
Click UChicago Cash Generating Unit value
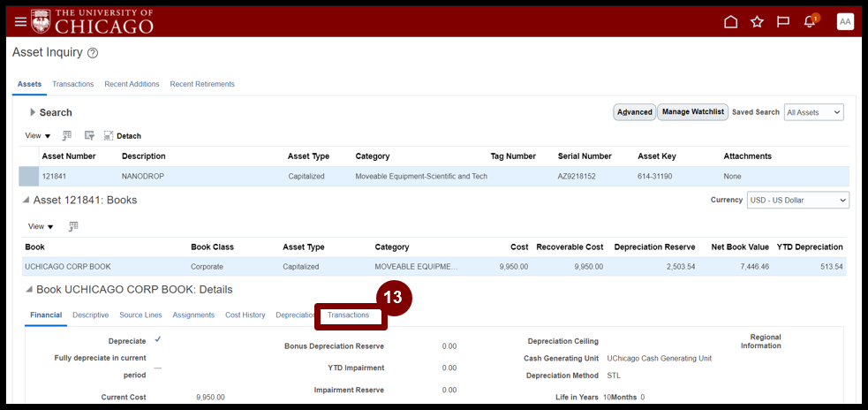660,359
